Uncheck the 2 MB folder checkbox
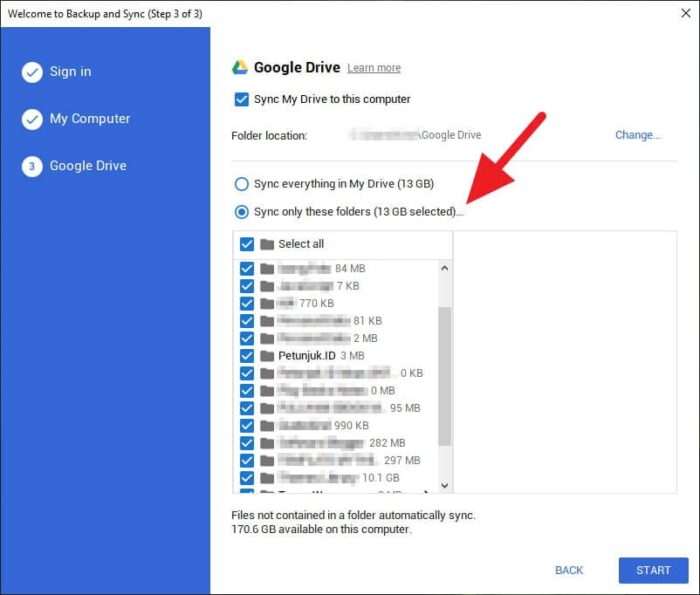 pyautogui.click(x=247, y=338)
